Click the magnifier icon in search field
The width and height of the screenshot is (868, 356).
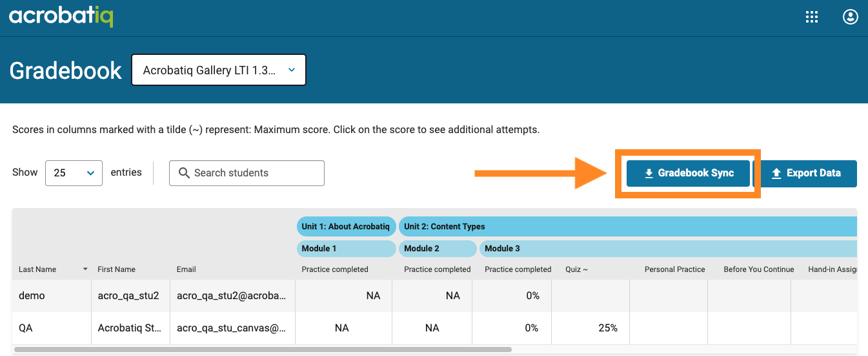coord(184,173)
